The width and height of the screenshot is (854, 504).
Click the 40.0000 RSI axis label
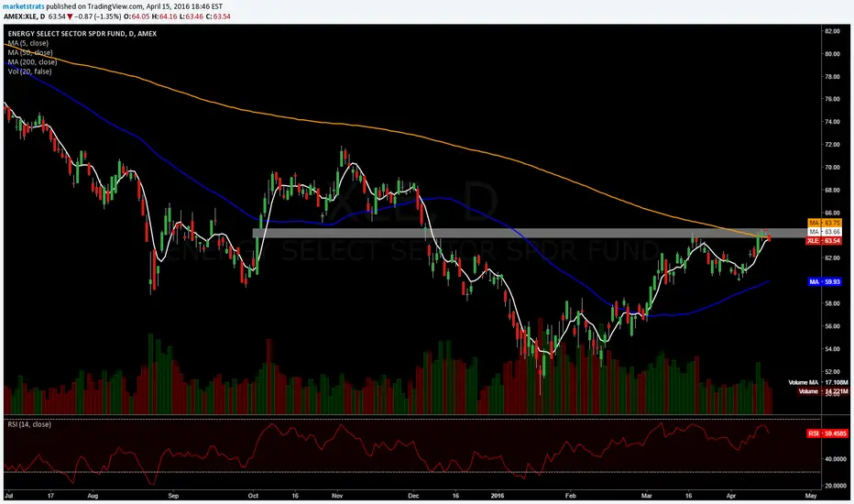pos(835,459)
